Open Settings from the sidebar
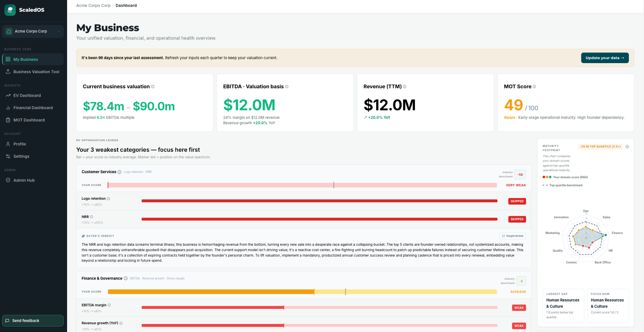This screenshot has height=332, width=644. pos(33,156)
